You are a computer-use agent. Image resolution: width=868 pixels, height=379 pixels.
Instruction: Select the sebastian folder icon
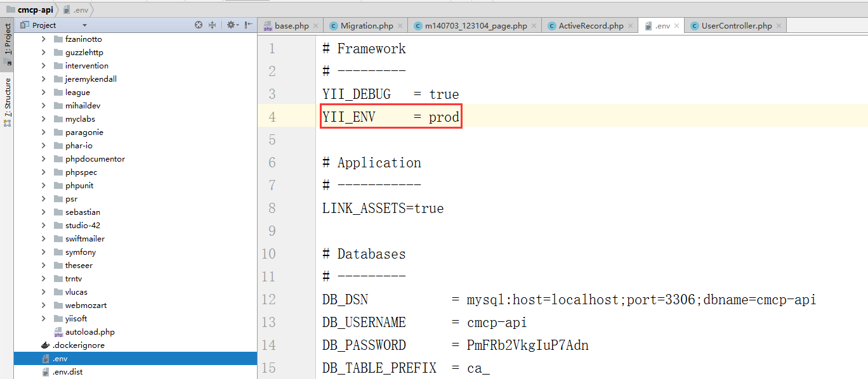58,212
